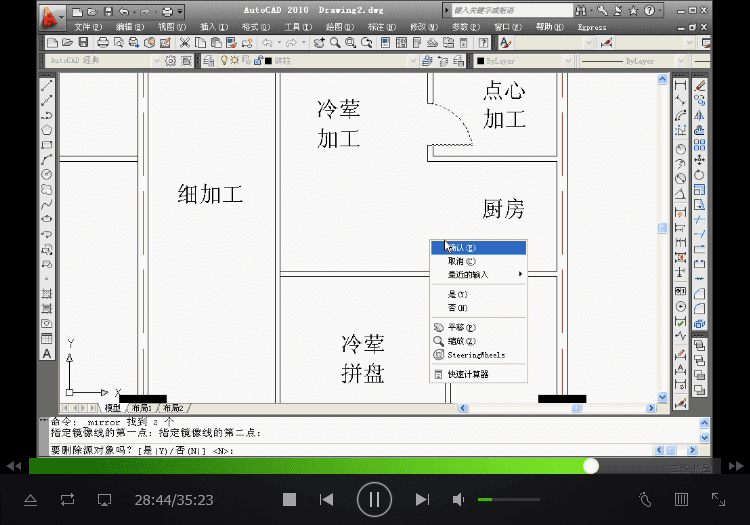Open the layer name dropdown
The image size is (750, 525).
[413, 61]
